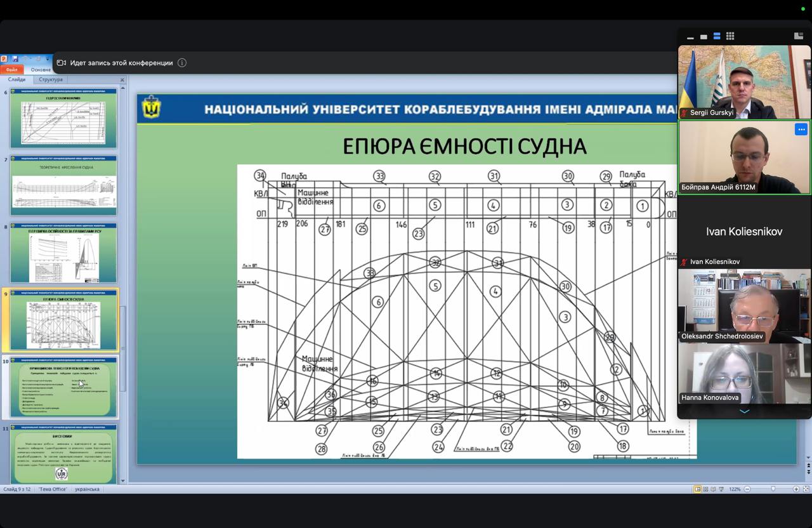Open the Основне ribbon tab

click(x=41, y=70)
